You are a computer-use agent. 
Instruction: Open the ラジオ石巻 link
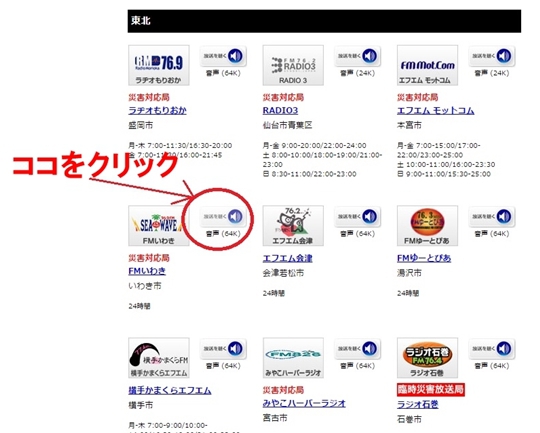pyautogui.click(x=418, y=404)
